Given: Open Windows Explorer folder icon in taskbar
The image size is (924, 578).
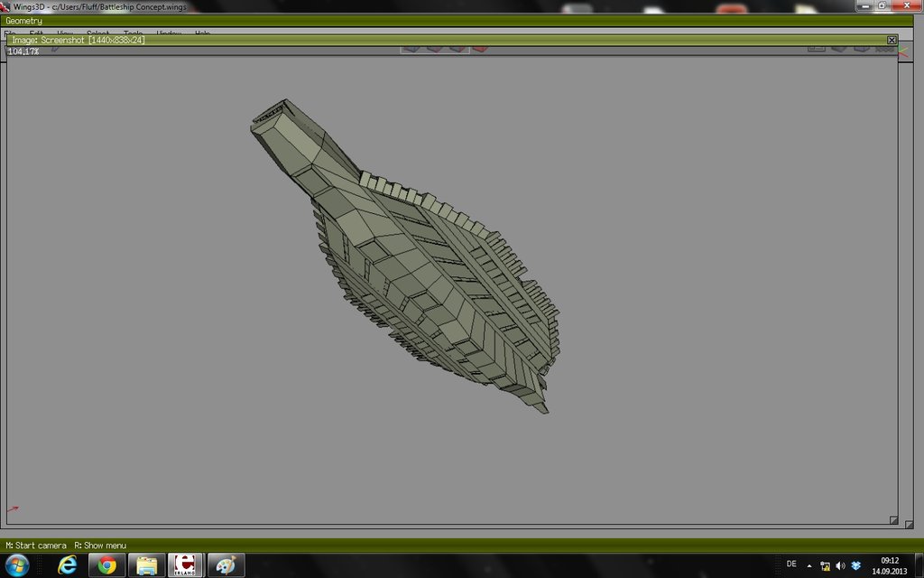Looking at the screenshot, I should (x=146, y=565).
